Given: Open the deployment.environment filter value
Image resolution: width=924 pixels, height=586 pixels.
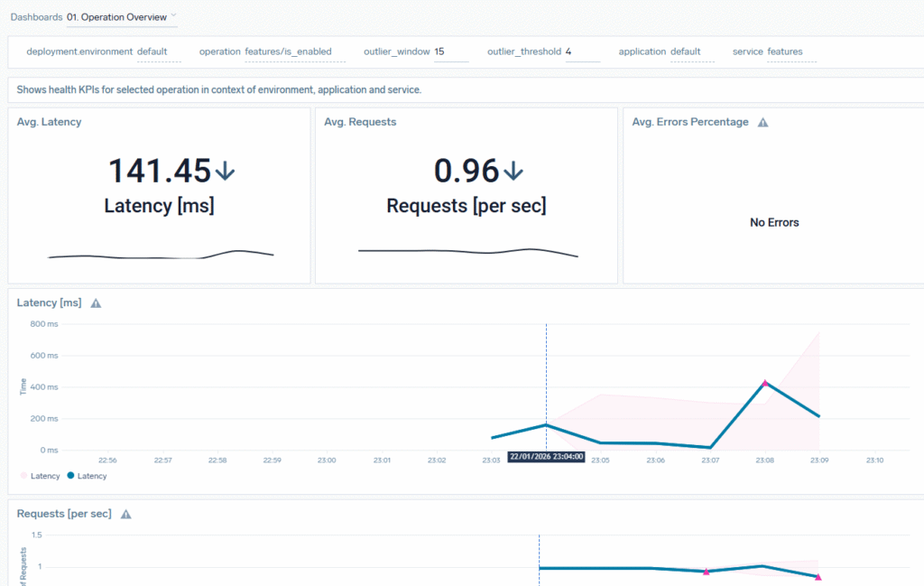Looking at the screenshot, I should pyautogui.click(x=158, y=52).
